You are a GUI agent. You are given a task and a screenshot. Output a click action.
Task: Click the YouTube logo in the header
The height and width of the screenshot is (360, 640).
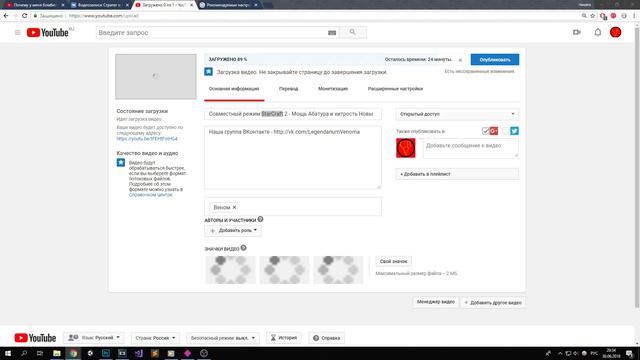[47, 32]
